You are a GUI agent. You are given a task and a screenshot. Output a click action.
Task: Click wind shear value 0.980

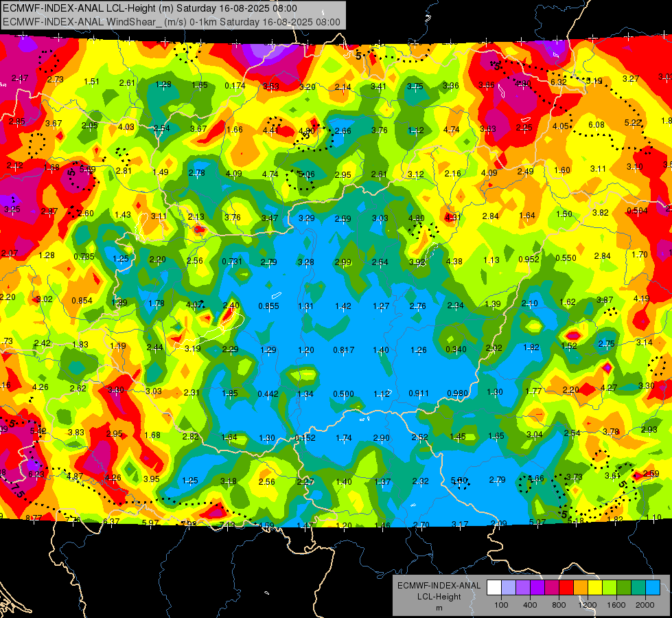coord(457,393)
